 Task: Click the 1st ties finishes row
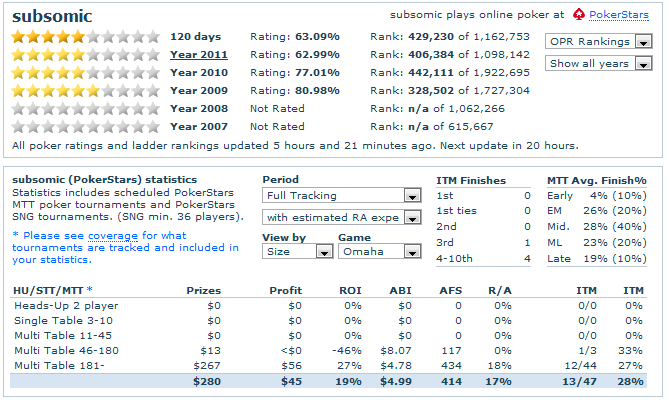(483, 211)
